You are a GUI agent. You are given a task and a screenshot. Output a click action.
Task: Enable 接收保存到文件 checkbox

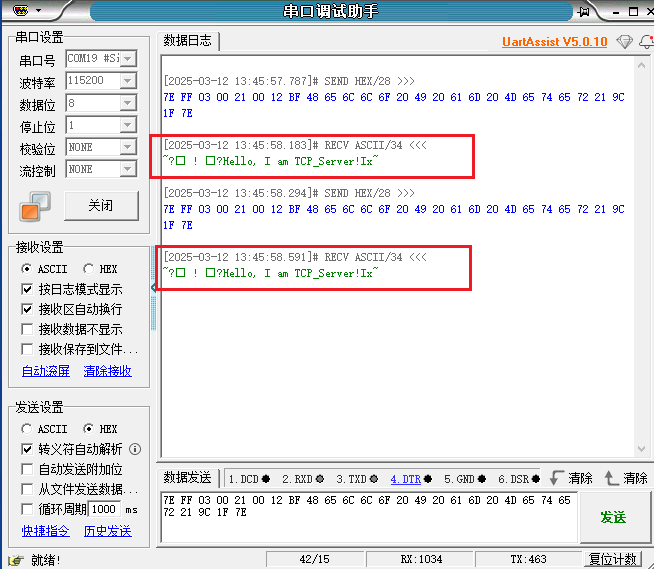pos(27,349)
